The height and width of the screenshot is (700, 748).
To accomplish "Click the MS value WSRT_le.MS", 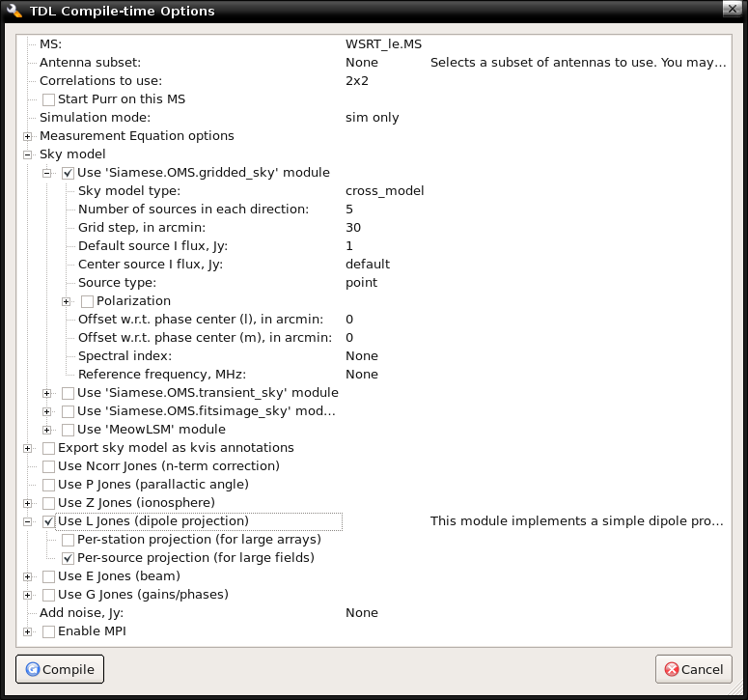I will click(x=383, y=44).
